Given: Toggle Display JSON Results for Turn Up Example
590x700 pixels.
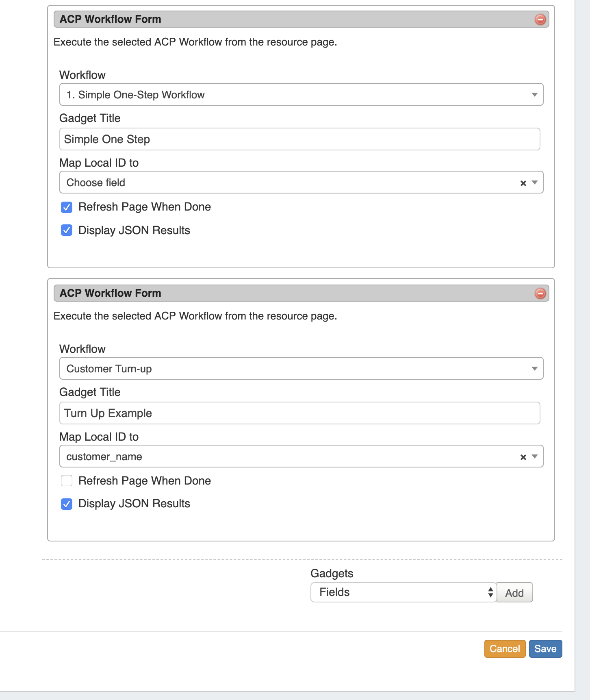Looking at the screenshot, I should pyautogui.click(x=67, y=504).
